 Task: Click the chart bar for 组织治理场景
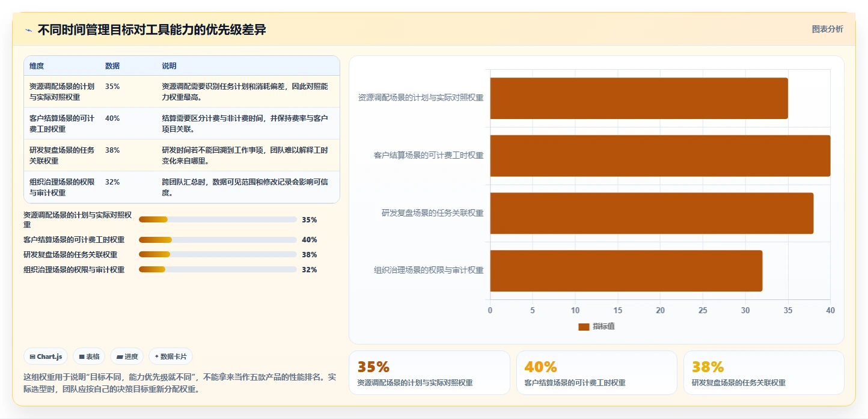626,271
